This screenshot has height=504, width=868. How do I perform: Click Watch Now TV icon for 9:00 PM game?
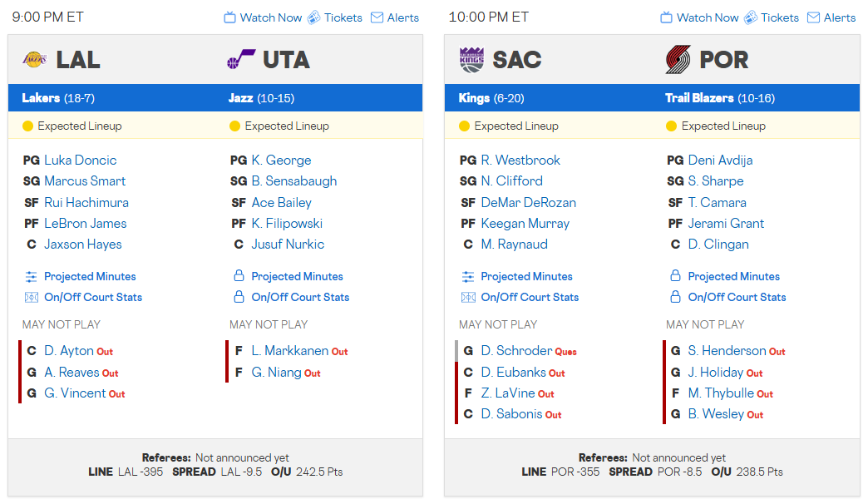coord(230,17)
